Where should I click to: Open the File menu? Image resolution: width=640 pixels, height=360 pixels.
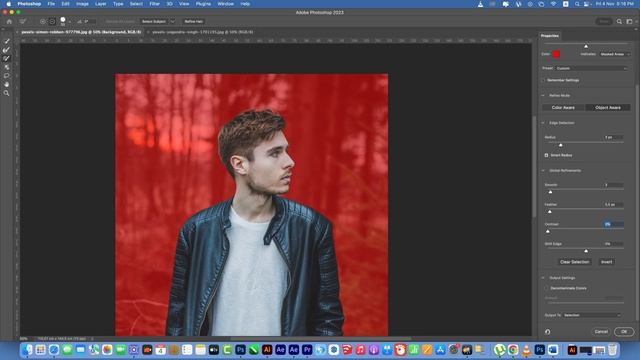(51, 4)
